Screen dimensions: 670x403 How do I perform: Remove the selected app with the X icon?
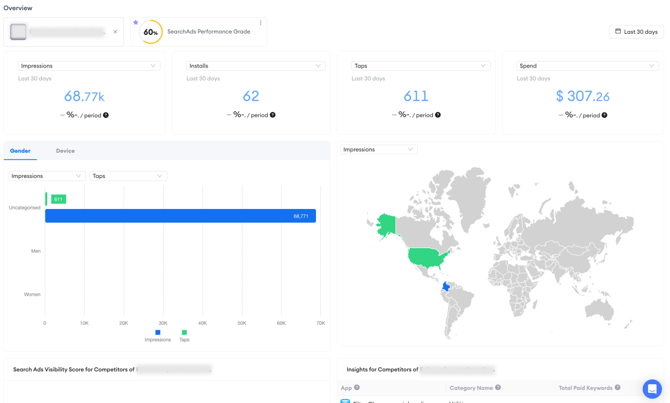[115, 32]
